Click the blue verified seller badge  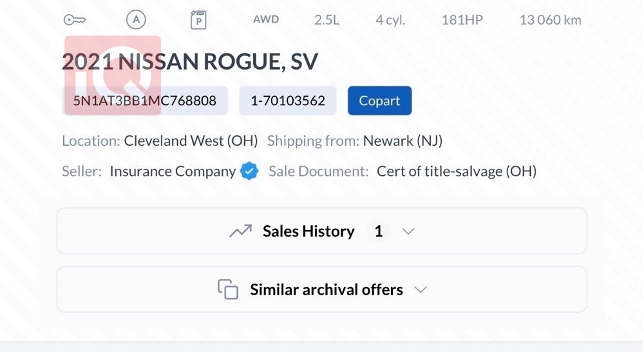pyautogui.click(x=249, y=171)
